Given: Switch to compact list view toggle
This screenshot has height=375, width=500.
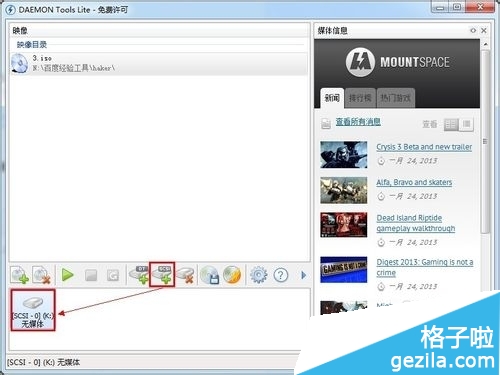Looking at the screenshot, I should point(466,125).
